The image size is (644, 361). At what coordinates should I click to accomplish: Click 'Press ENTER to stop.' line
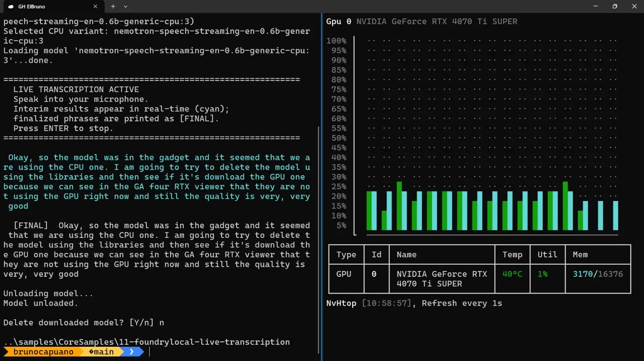coord(63,128)
